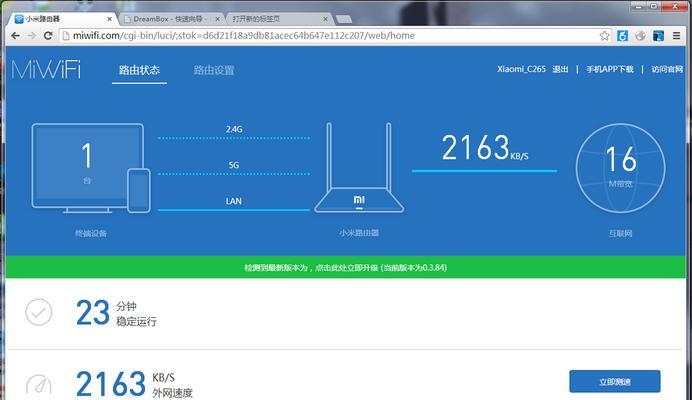Click the blue extension icon beside star
Image resolution: width=692 pixels, height=400 pixels.
coord(622,36)
